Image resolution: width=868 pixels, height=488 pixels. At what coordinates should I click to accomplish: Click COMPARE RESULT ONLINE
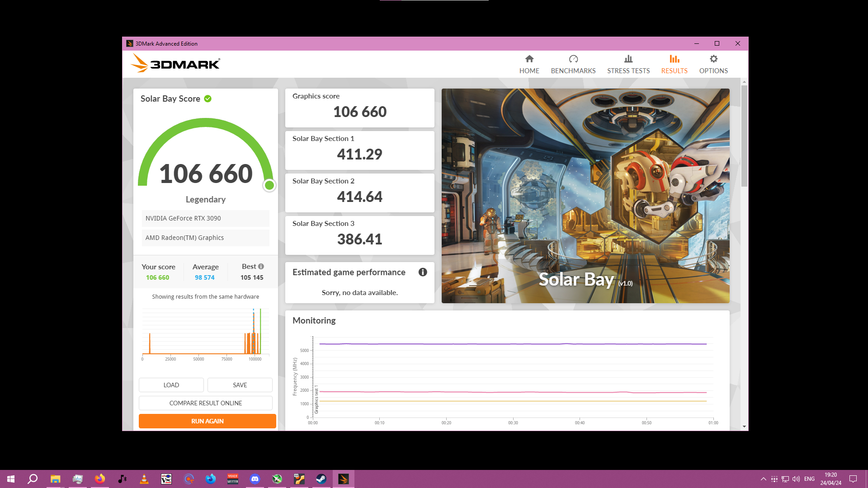pyautogui.click(x=206, y=403)
